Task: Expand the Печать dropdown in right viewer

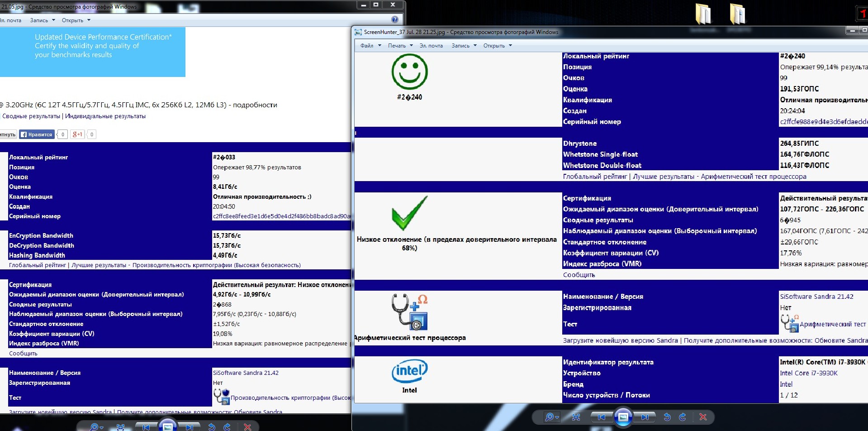Action: [400, 46]
